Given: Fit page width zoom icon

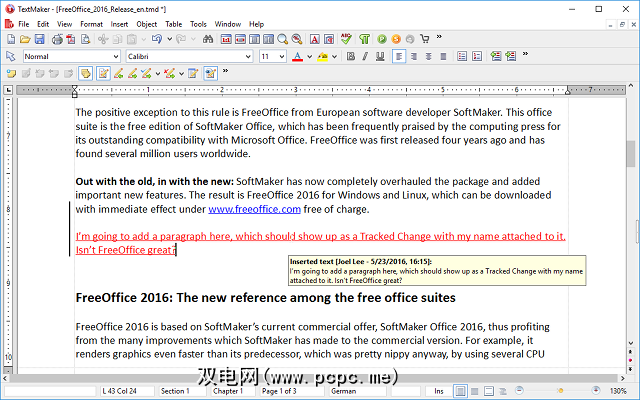Looking at the screenshot, I should click(240, 39).
